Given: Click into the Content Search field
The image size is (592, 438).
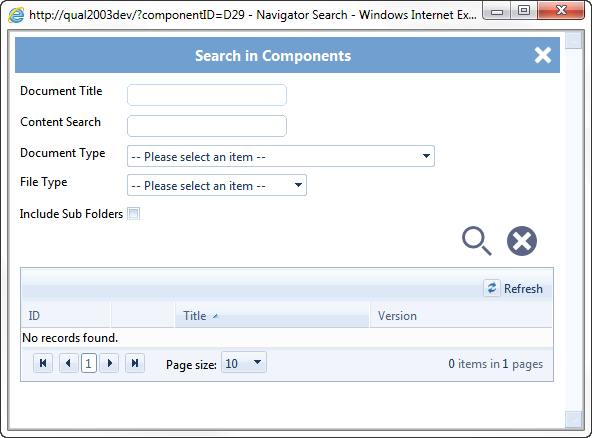Looking at the screenshot, I should (x=207, y=126).
